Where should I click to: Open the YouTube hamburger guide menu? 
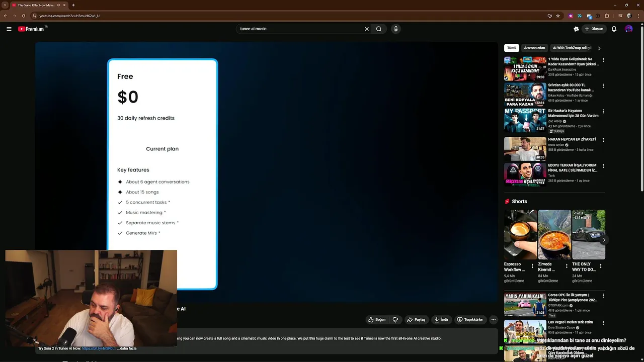click(9, 29)
